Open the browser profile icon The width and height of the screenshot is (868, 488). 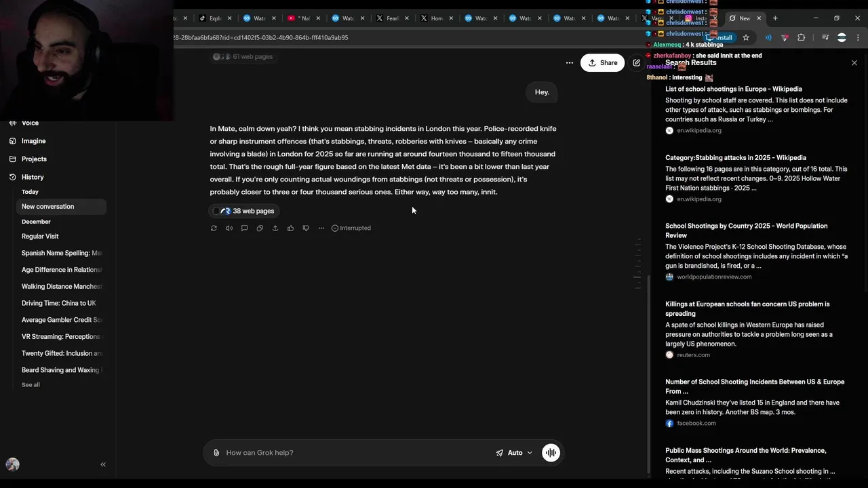click(x=842, y=38)
